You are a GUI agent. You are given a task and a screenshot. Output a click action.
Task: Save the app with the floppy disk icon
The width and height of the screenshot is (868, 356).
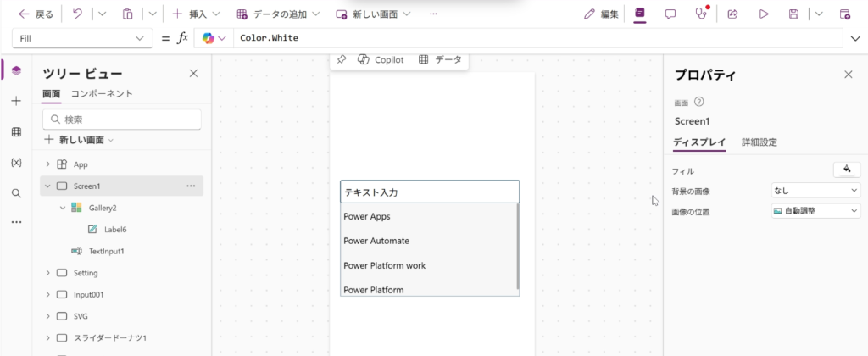coord(793,14)
